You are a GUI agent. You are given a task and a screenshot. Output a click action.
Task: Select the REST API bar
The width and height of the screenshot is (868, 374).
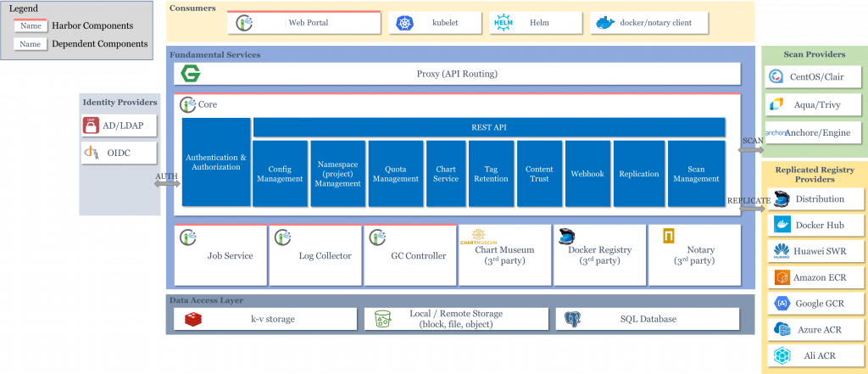point(489,127)
